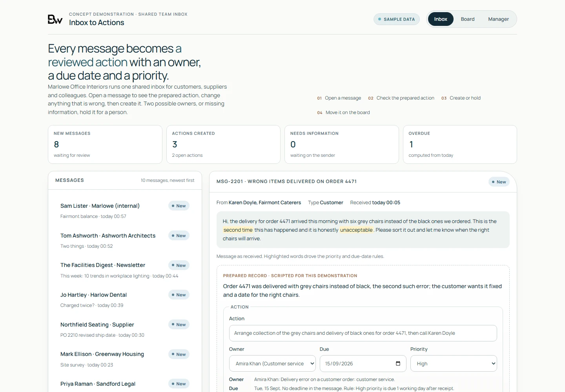Viewport: 565px width, 392px height.
Task: Open the Manager tab
Action: (498, 19)
